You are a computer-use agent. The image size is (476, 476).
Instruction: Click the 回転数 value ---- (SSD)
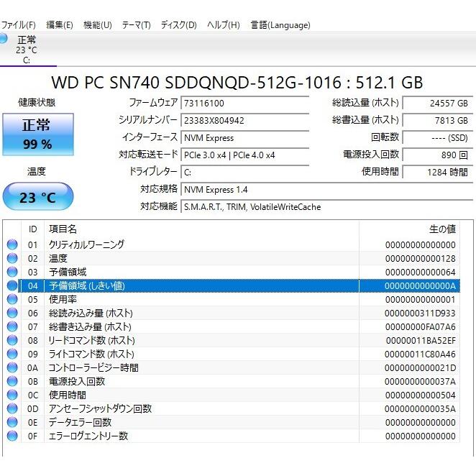(438, 138)
